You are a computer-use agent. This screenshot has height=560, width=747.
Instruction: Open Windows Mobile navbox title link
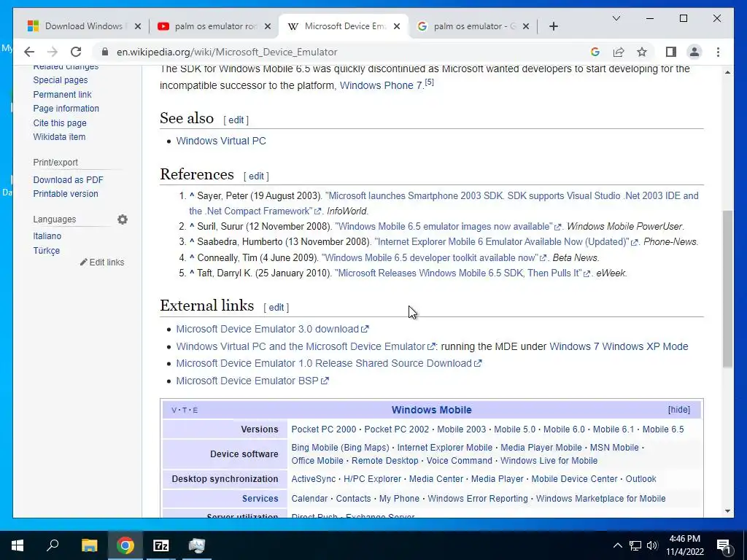pyautogui.click(x=432, y=410)
